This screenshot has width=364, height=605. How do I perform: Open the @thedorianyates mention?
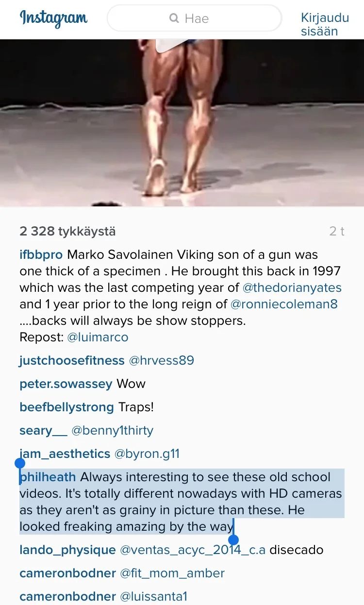pos(292,287)
